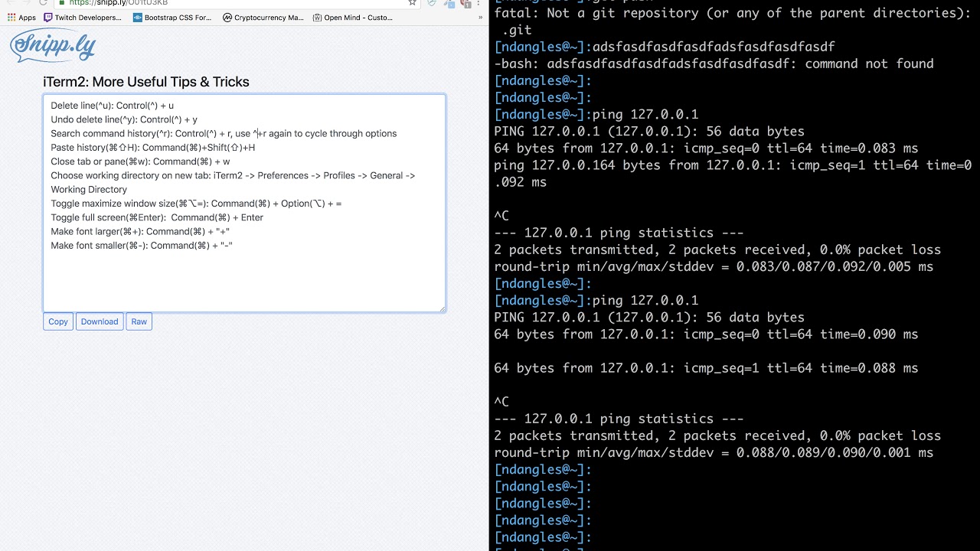Click the 'Close tab or pane' line
Image resolution: width=980 pixels, height=551 pixels.
pyautogui.click(x=140, y=161)
